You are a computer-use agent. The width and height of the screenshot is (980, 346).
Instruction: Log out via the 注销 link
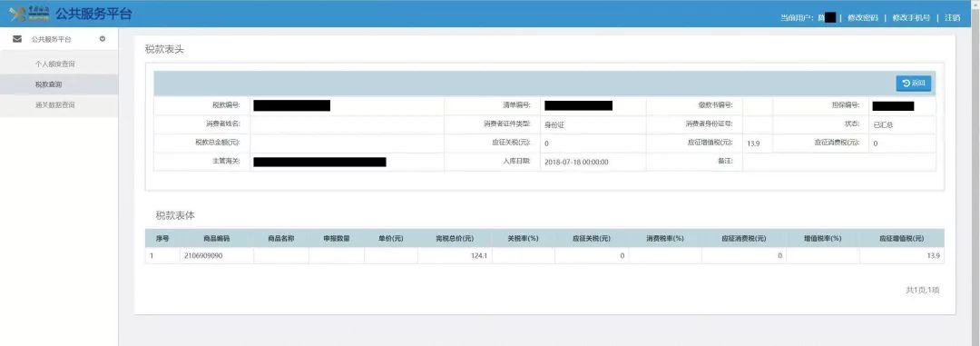tap(953, 17)
